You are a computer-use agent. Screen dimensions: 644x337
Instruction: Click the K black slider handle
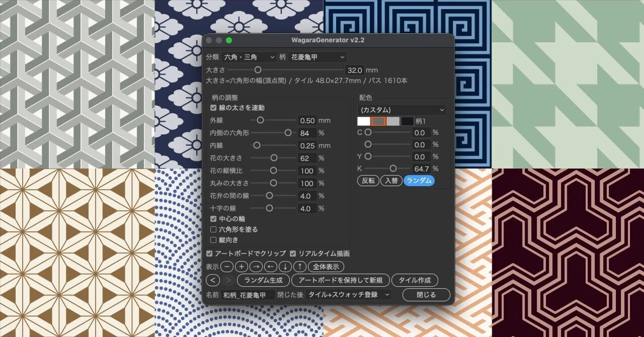tap(393, 168)
